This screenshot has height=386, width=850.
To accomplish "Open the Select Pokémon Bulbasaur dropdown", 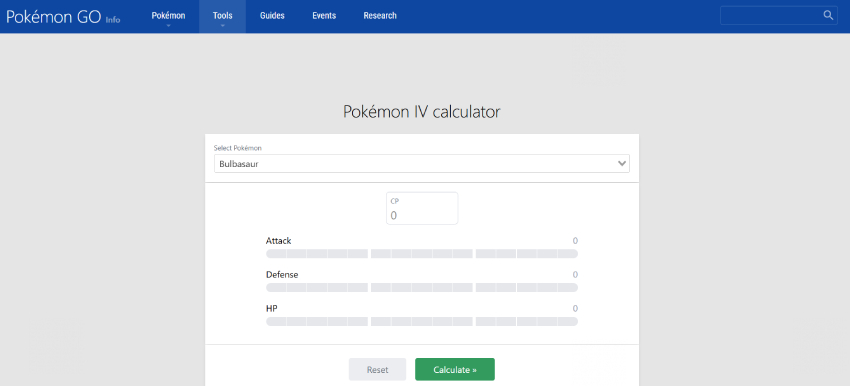I will 422,164.
